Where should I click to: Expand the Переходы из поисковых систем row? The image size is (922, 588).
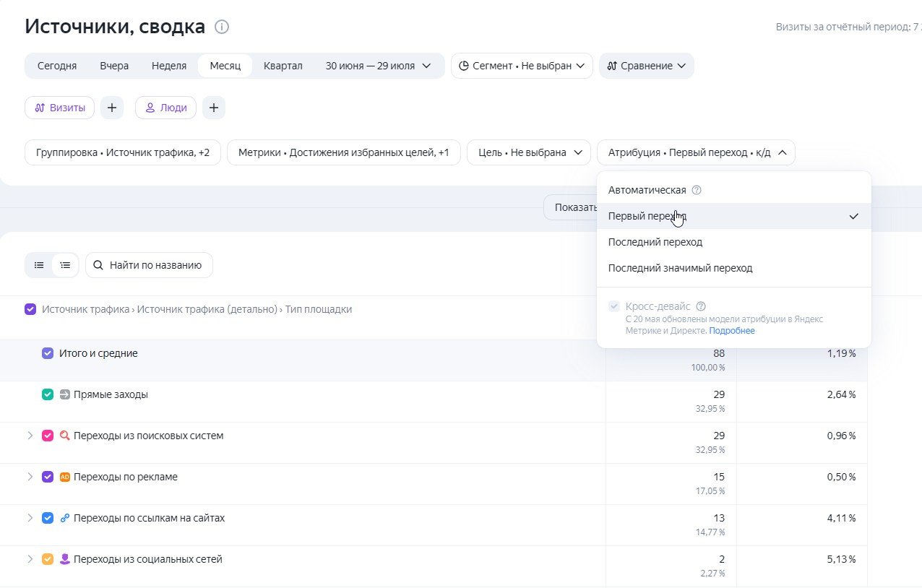tap(30, 436)
